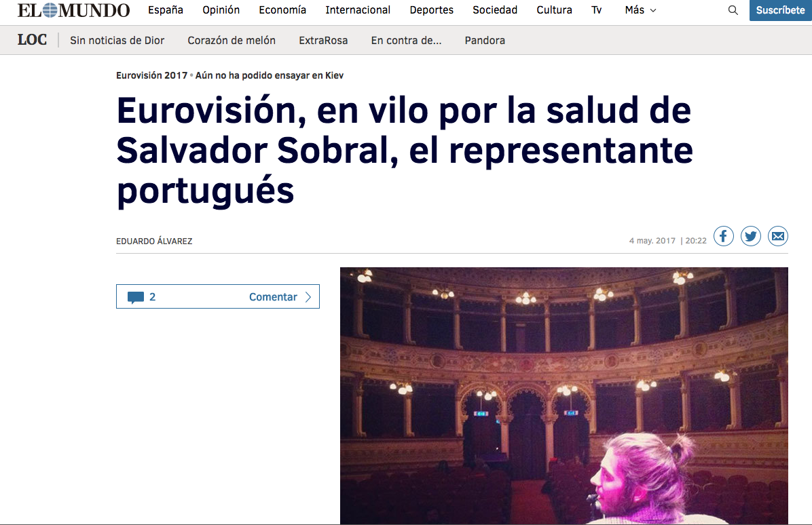Go to Economía section
The width and height of the screenshot is (812, 525).
pos(282,9)
